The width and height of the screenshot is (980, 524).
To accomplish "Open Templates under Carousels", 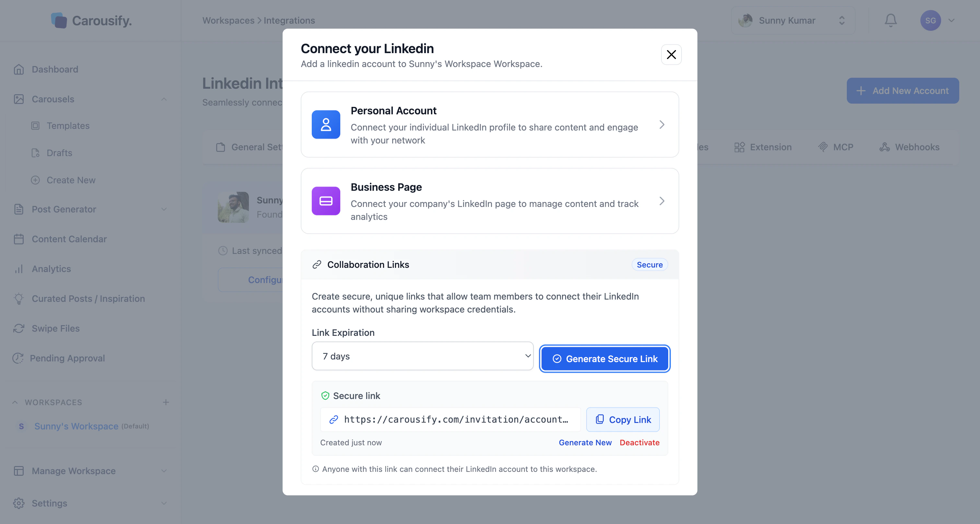I will (x=68, y=125).
